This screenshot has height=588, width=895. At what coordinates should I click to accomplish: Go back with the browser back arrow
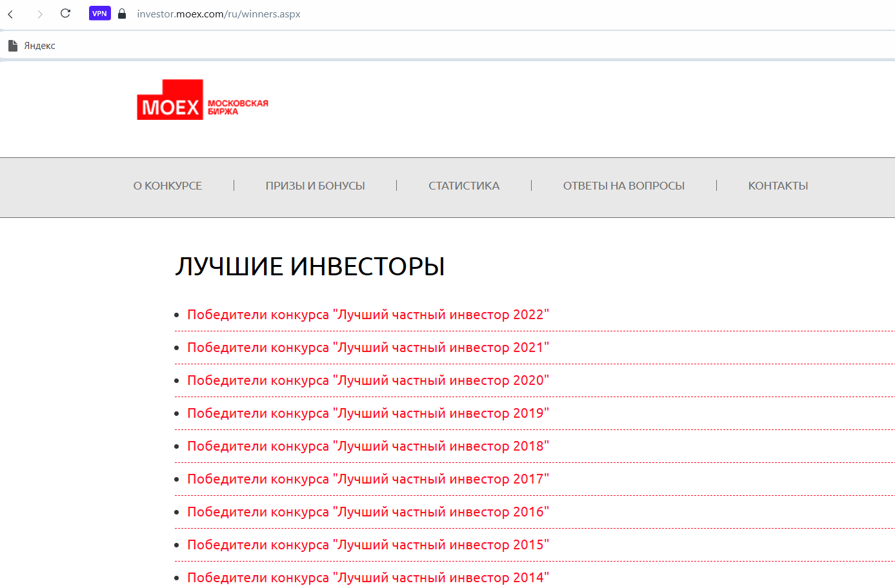point(10,14)
